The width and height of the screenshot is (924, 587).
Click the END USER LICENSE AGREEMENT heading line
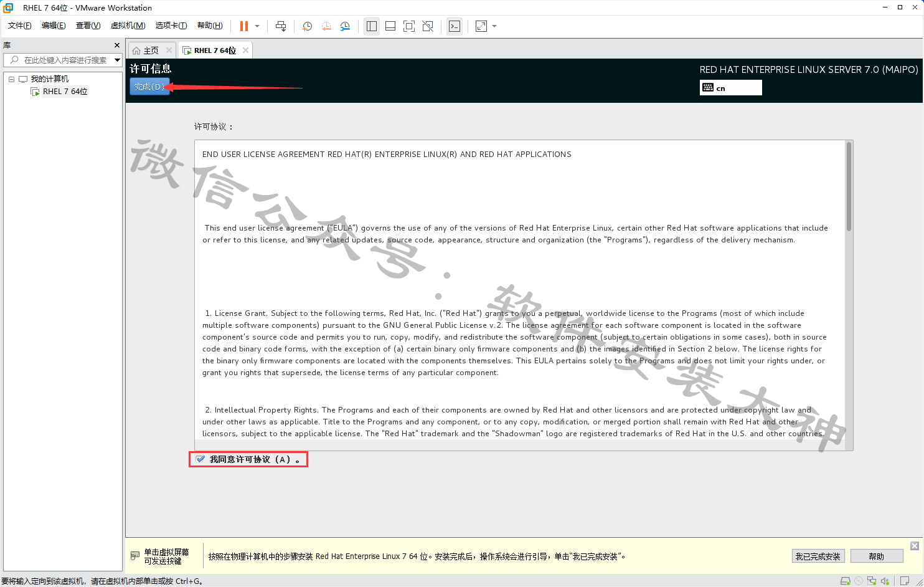pos(387,155)
